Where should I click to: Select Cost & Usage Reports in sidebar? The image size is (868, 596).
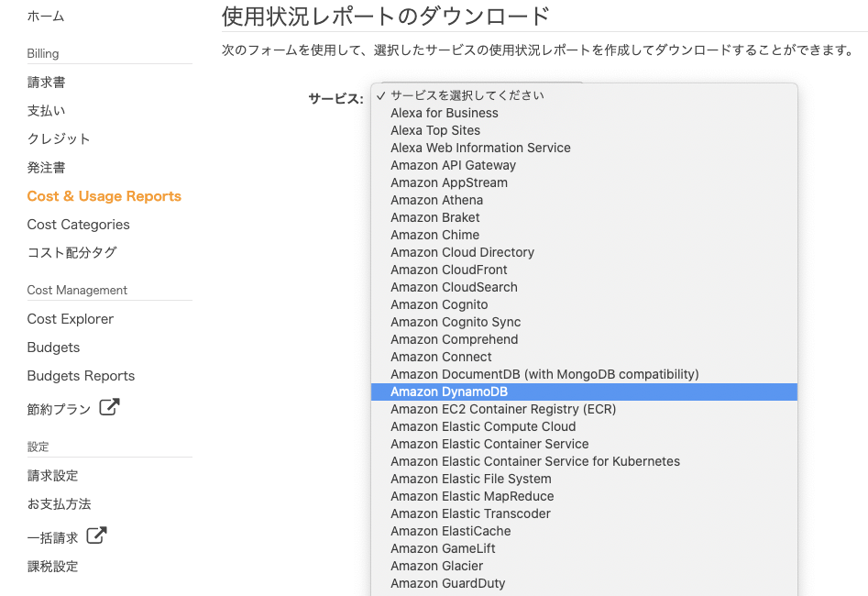104,196
